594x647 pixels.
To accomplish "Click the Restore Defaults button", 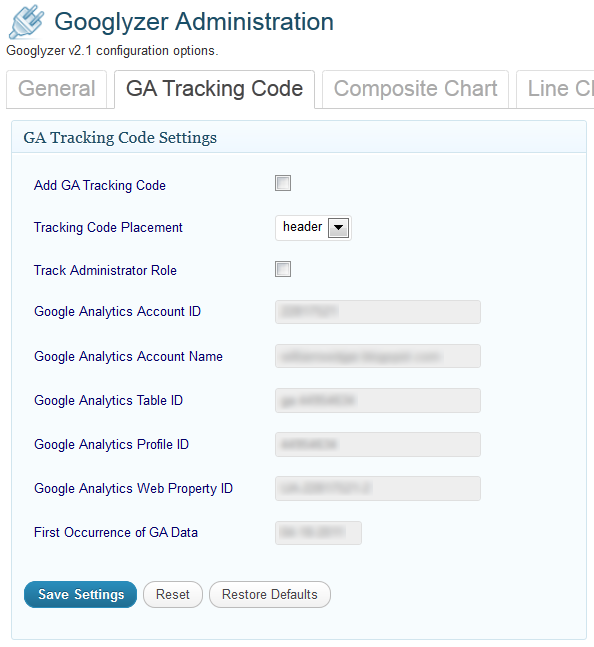I will (270, 594).
